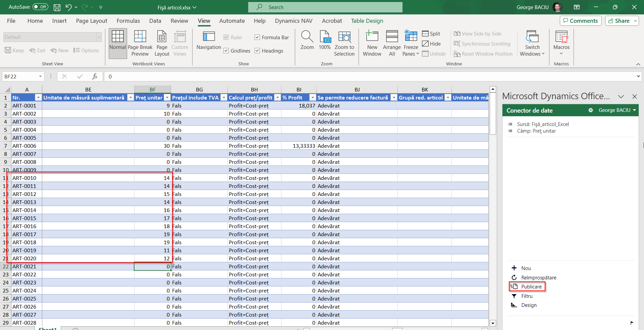Uncheck the Formula Bar checkbox
The image size is (644, 330).
coord(257,37)
